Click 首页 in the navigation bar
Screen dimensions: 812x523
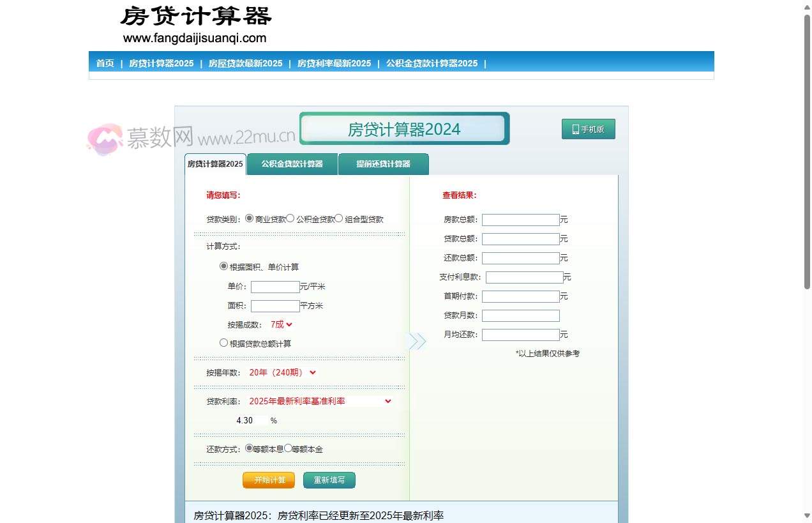(x=105, y=63)
